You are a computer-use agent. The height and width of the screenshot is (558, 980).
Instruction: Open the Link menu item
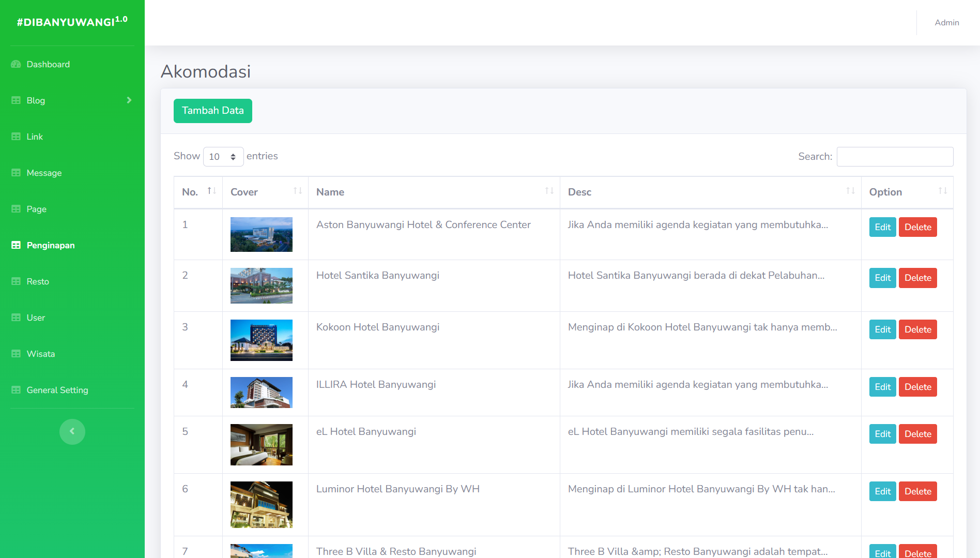tap(72, 137)
